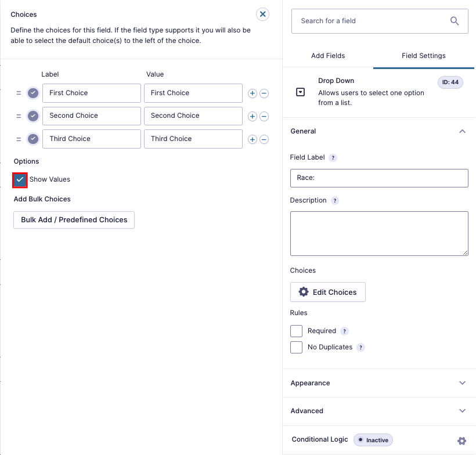Uncheck the Show Values option
Viewport: 476px width, 455px height.
pyautogui.click(x=19, y=179)
